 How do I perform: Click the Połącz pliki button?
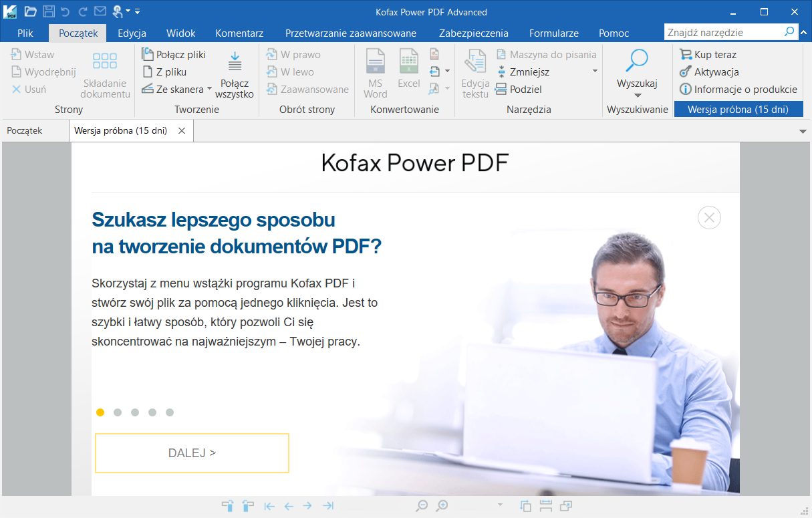point(174,55)
